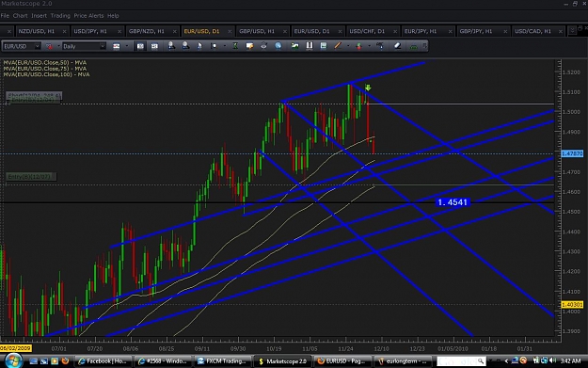Open the Help menu
The height and width of the screenshot is (368, 588).
113,16
